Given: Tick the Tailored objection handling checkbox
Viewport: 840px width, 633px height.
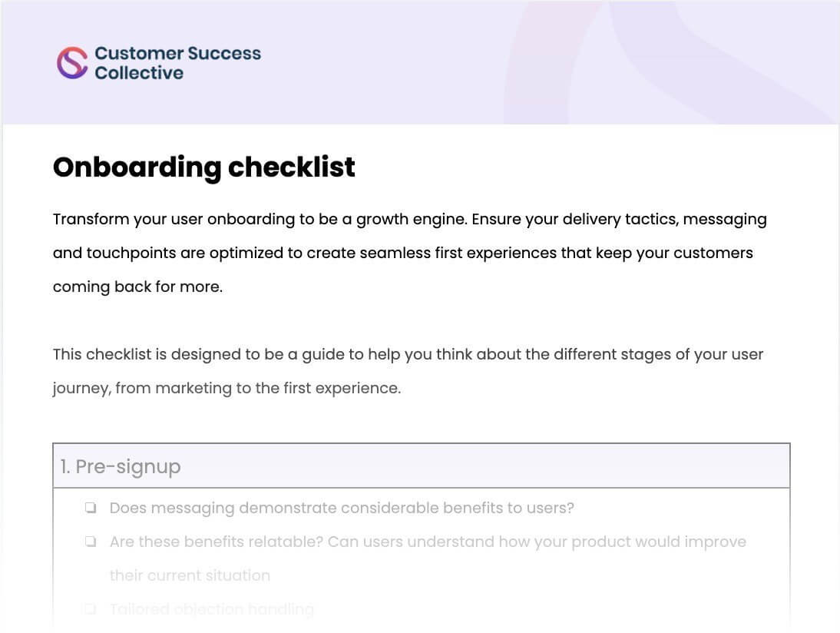Looking at the screenshot, I should (91, 609).
